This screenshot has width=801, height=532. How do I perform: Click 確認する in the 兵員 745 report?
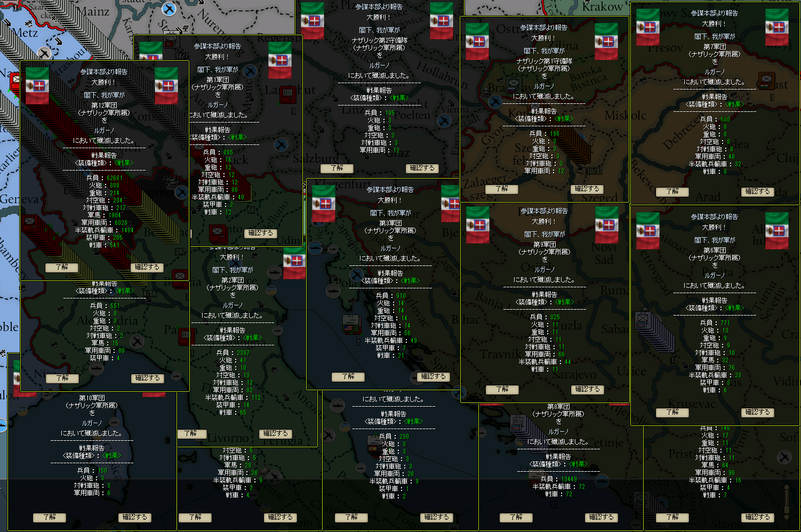[x=758, y=517]
